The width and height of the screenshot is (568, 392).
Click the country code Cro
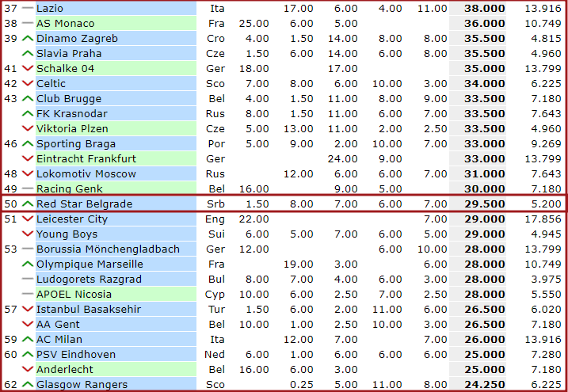click(215, 38)
